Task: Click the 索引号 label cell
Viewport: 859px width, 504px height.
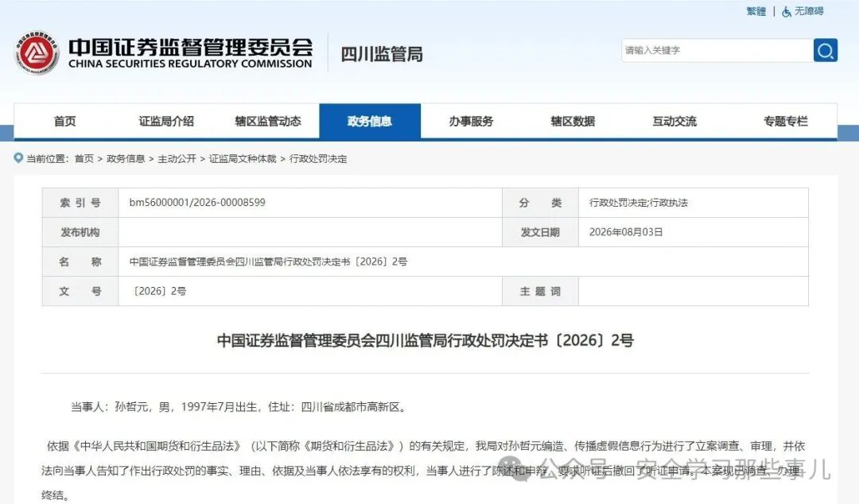Action: tap(80, 203)
